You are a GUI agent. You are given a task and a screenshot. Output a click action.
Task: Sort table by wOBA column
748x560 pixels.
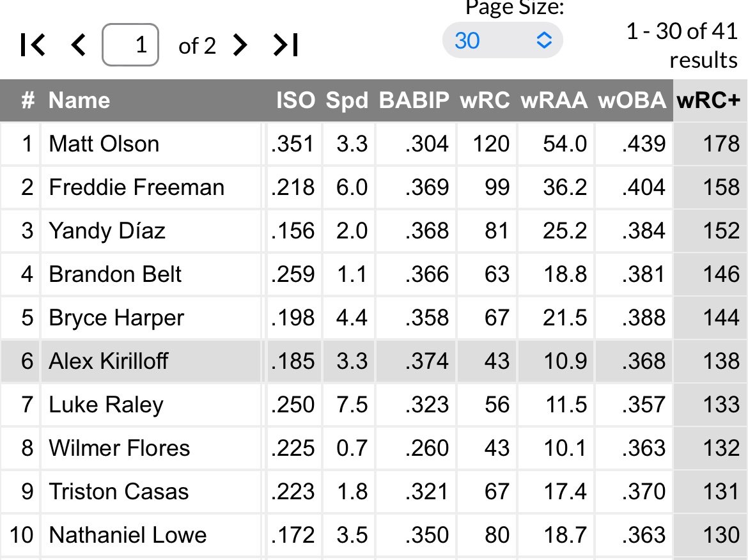tap(632, 100)
